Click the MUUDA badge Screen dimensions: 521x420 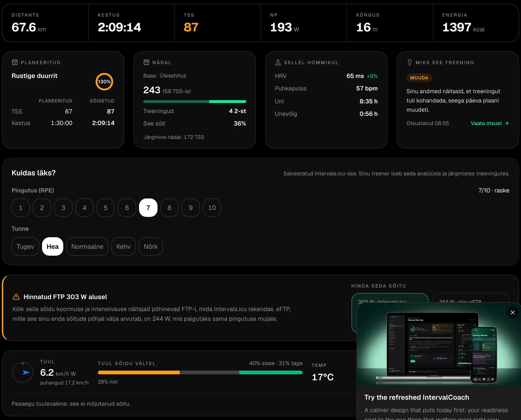[x=419, y=78]
